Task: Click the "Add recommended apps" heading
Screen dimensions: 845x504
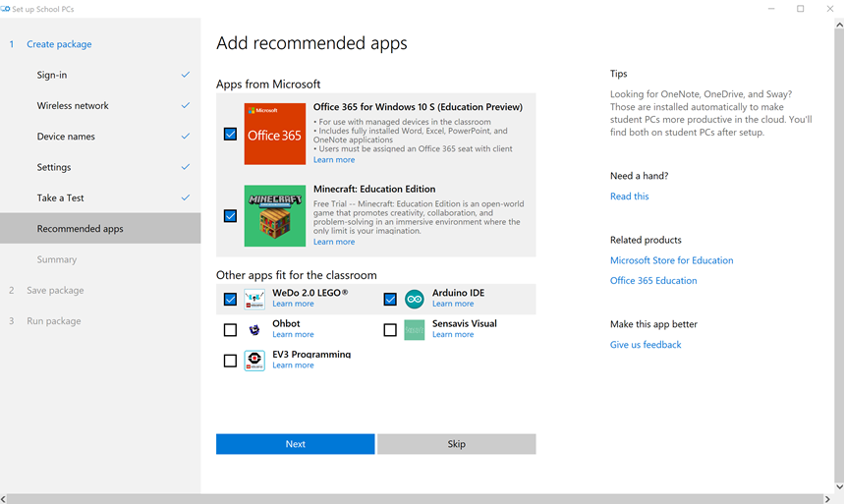Action: click(x=311, y=43)
